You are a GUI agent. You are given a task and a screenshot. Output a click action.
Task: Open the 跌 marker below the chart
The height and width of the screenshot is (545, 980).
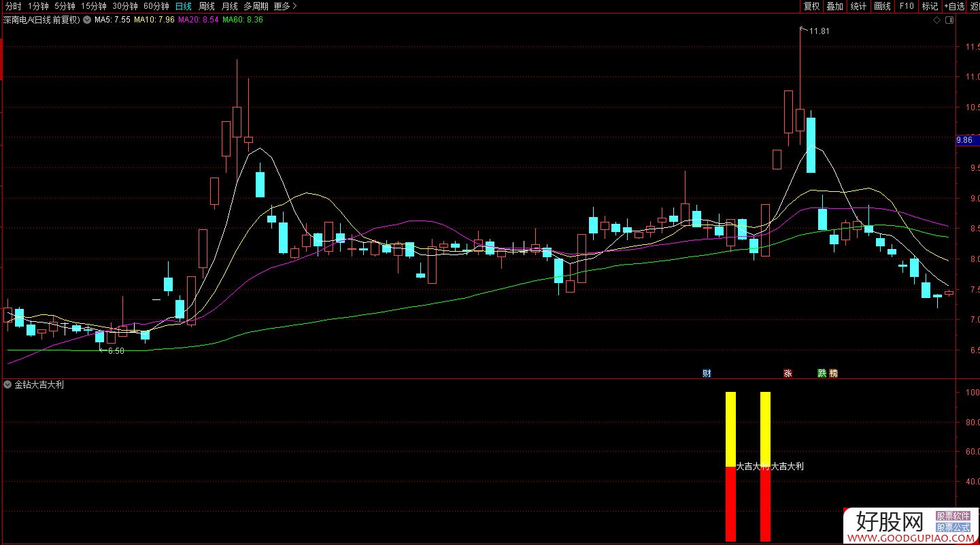822,373
